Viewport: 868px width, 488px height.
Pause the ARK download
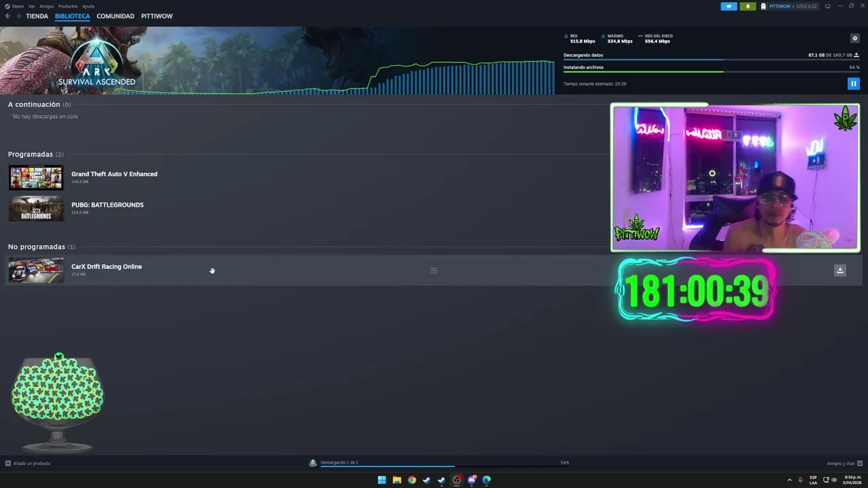[x=853, y=83]
